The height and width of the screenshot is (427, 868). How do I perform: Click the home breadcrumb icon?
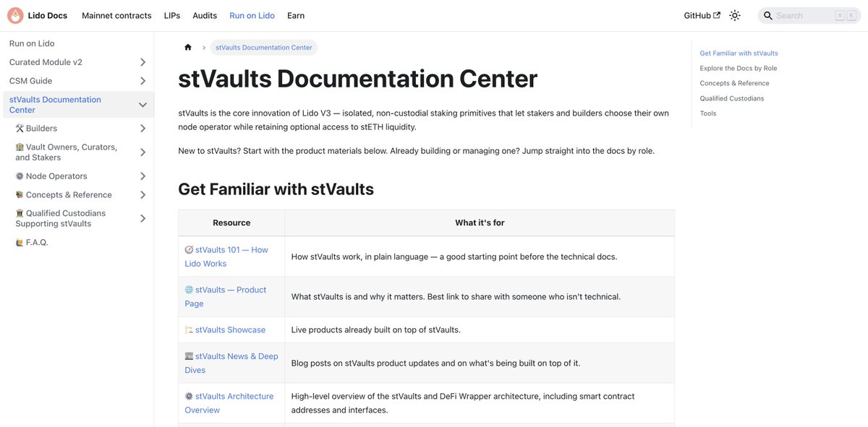[x=188, y=48]
